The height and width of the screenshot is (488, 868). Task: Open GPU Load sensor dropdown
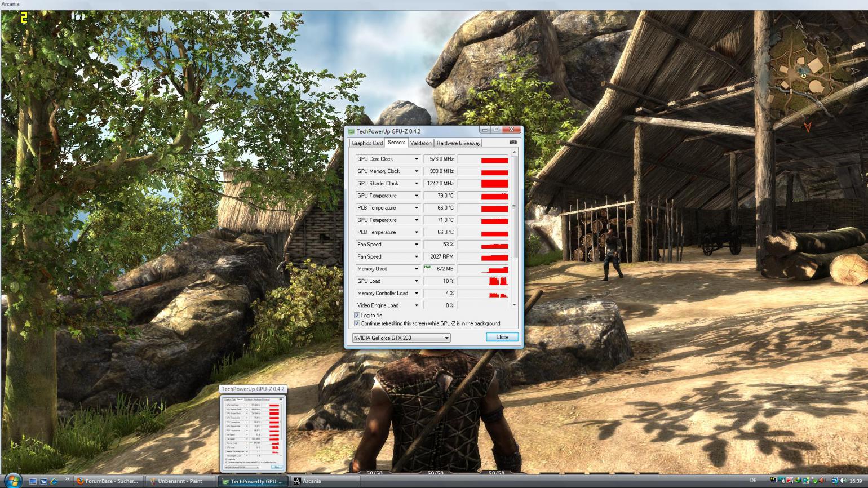417,281
